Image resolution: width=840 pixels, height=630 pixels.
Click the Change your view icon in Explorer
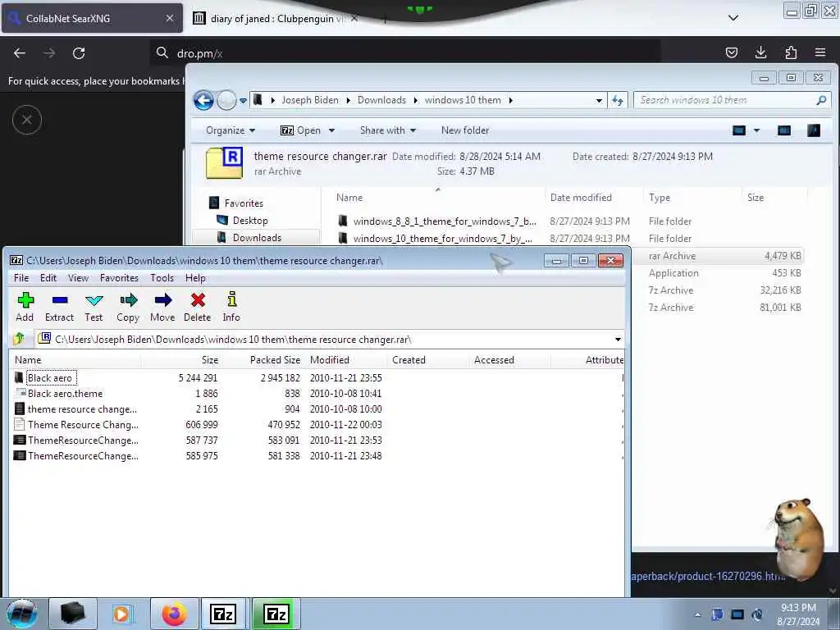[739, 130]
